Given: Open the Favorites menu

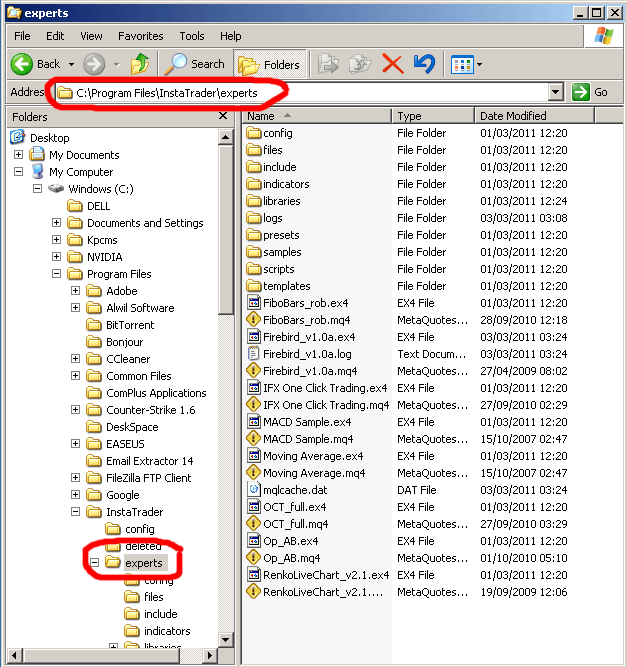Looking at the screenshot, I should [141, 36].
